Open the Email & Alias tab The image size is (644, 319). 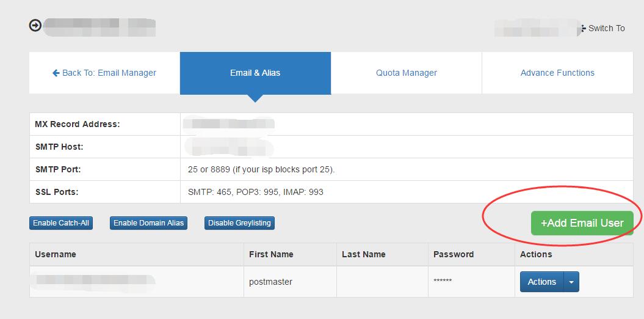(x=255, y=73)
